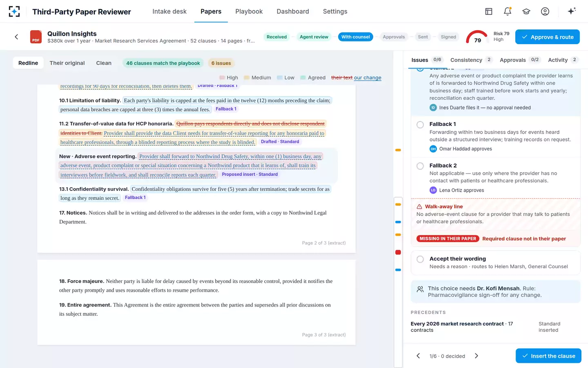Screen dimensions: 588x368
Task: Click the MISSING IN THEIR PAPER badge
Action: (x=448, y=239)
